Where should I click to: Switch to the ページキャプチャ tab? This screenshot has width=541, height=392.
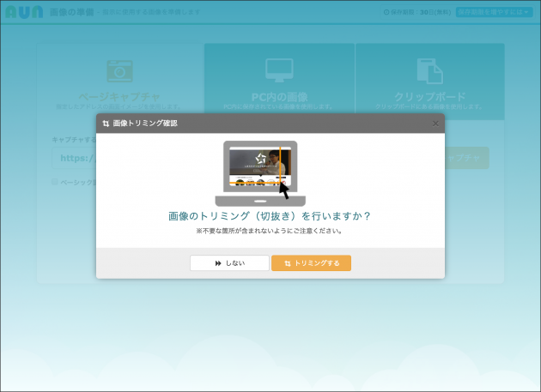[119, 96]
